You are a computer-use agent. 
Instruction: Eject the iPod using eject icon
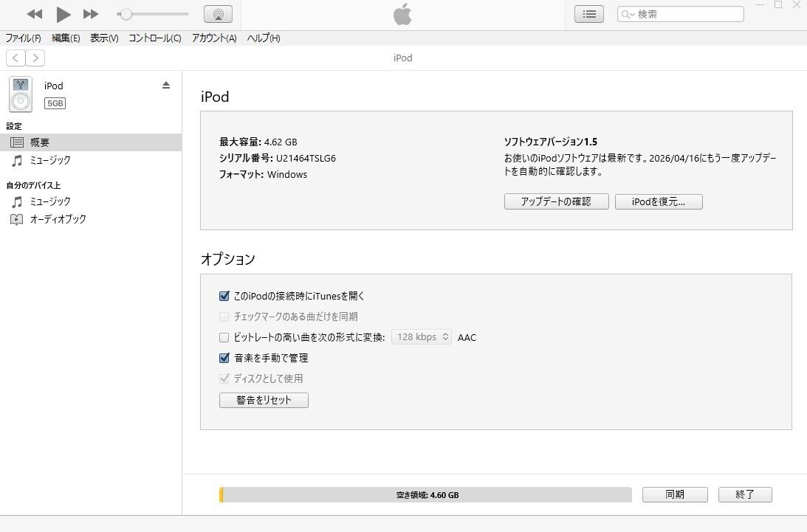166,86
